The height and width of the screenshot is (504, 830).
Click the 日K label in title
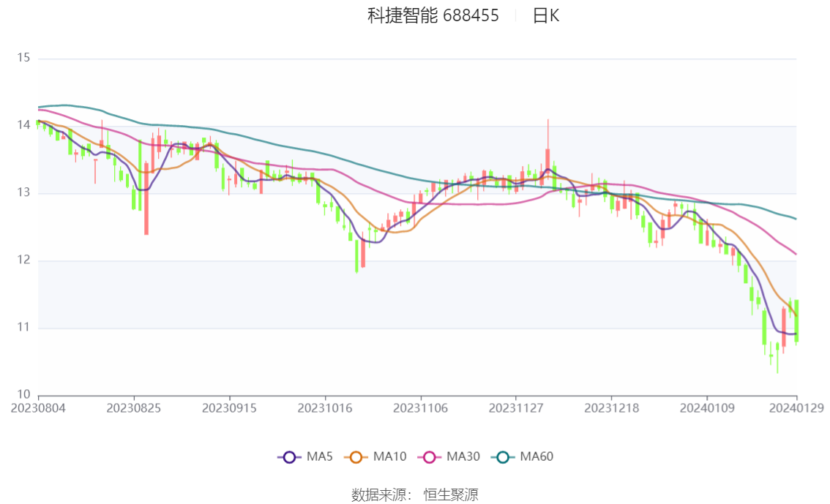[x=546, y=15]
